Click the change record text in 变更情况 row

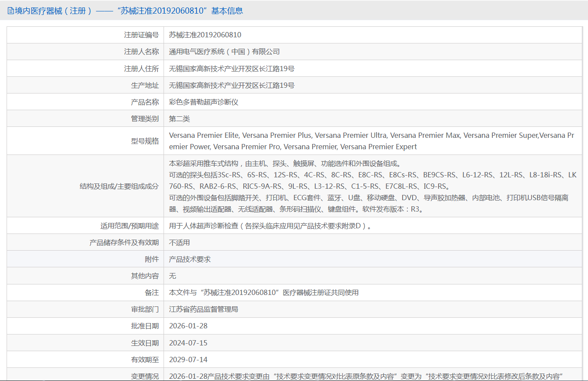click(366, 376)
